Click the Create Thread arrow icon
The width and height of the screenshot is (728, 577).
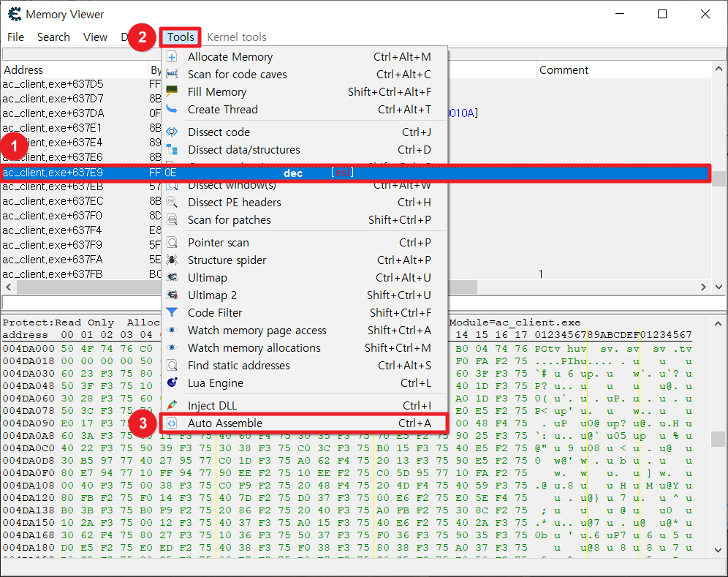coord(172,109)
